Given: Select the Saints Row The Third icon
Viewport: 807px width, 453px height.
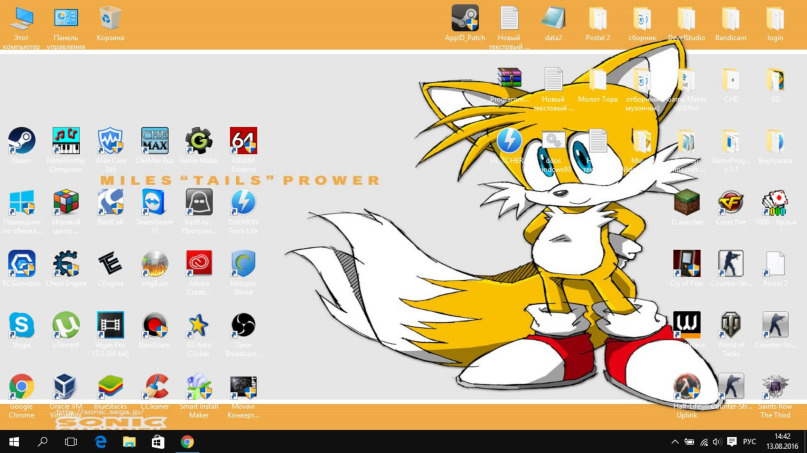Looking at the screenshot, I should [x=775, y=387].
